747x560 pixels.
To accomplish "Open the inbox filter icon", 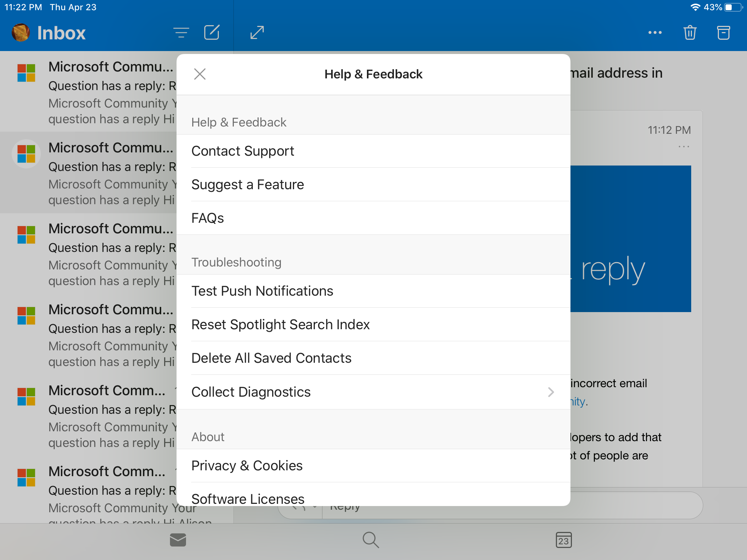I will (x=181, y=33).
